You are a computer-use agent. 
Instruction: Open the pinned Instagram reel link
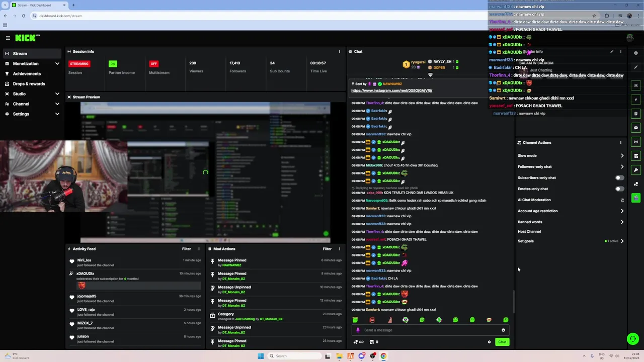point(391,90)
